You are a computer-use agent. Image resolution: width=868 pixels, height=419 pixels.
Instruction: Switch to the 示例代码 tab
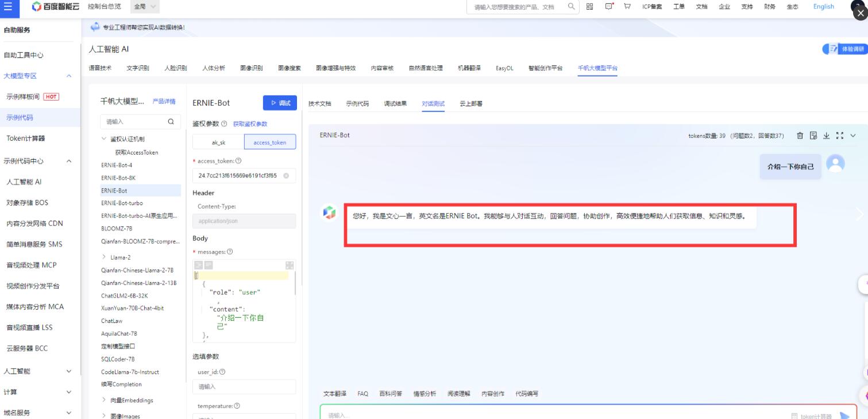pyautogui.click(x=357, y=103)
